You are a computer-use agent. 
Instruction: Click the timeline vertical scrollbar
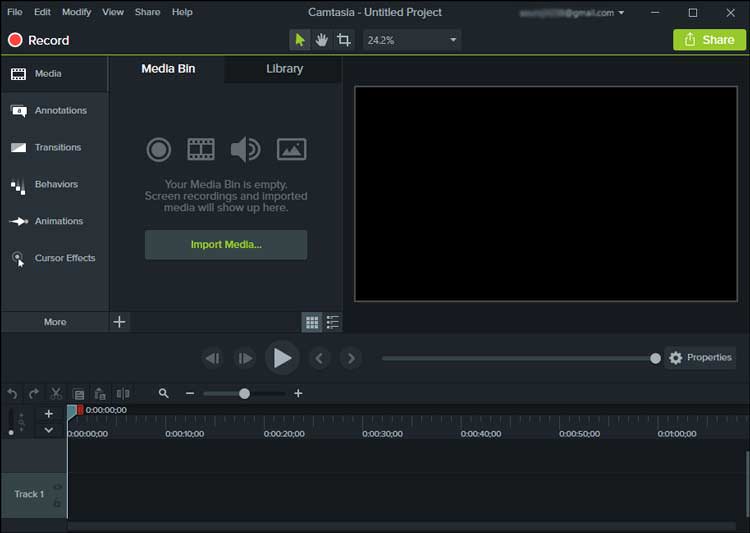(x=747, y=483)
